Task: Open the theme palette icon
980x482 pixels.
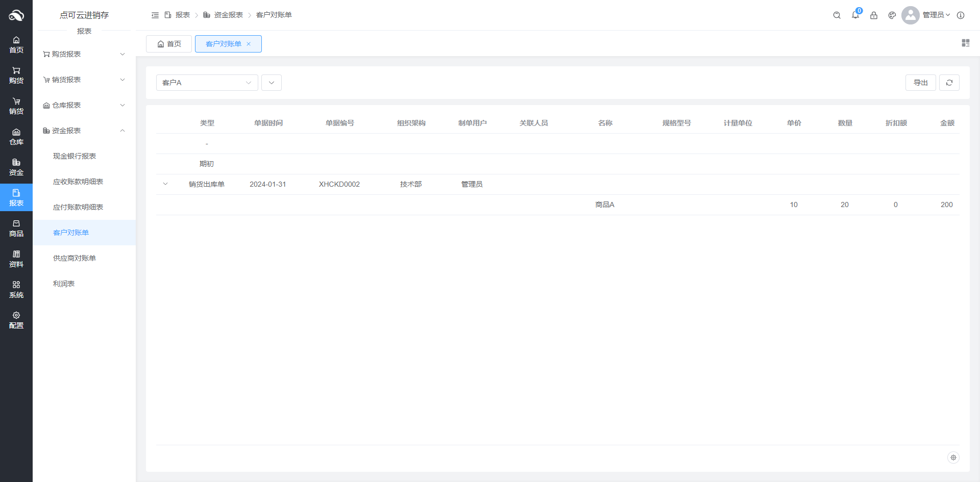Action: click(892, 15)
